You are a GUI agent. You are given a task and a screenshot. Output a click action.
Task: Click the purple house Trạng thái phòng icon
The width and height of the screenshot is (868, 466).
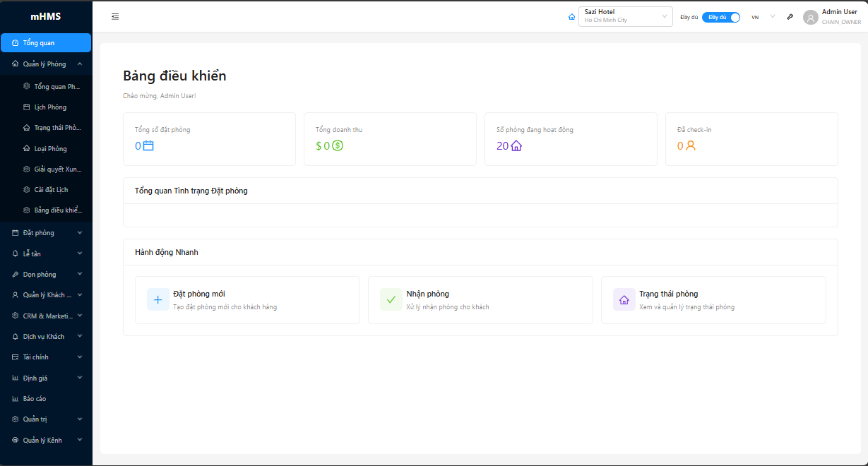[624, 299]
